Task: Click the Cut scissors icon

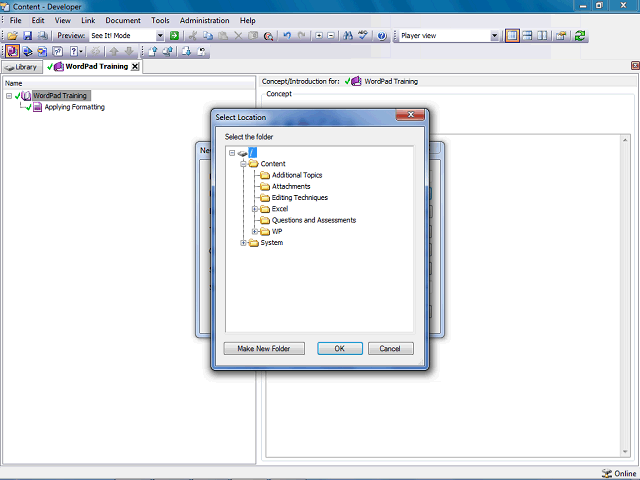Action: coord(192,36)
